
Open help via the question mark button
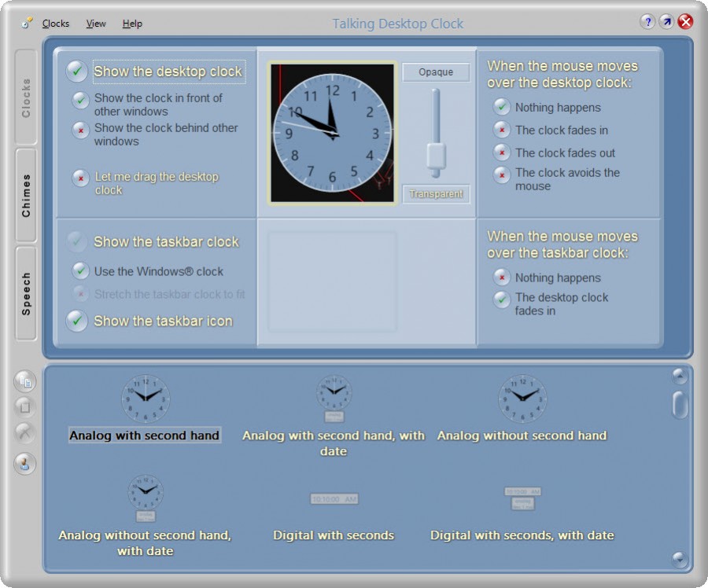[647, 22]
